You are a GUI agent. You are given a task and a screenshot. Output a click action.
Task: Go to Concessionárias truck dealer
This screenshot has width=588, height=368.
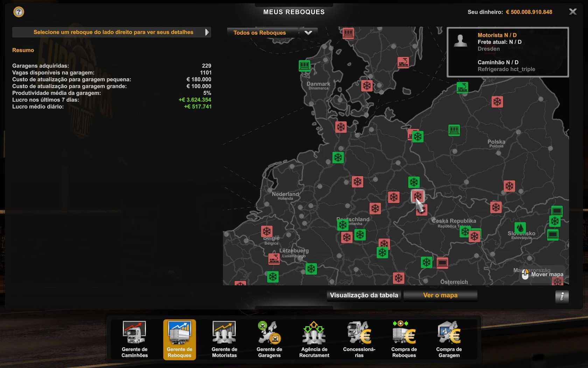pyautogui.click(x=359, y=339)
